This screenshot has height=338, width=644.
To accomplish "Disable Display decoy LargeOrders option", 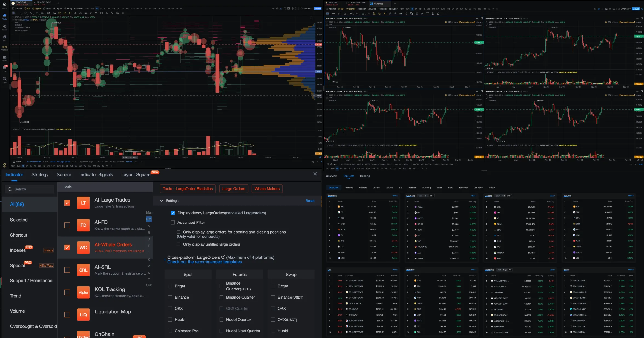I will tap(173, 213).
